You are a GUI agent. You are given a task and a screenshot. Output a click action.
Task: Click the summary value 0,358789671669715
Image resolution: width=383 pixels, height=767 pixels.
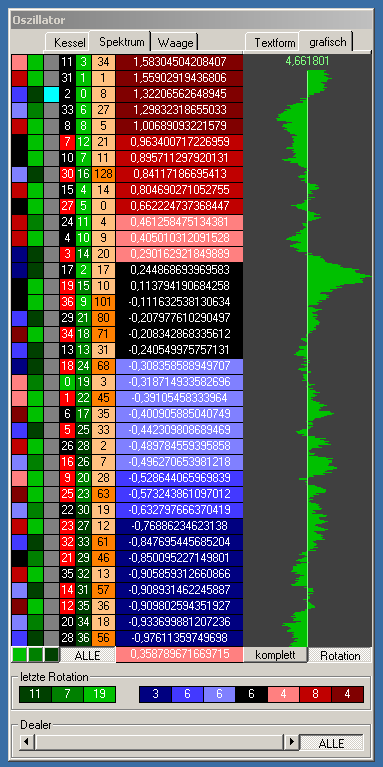click(180, 654)
